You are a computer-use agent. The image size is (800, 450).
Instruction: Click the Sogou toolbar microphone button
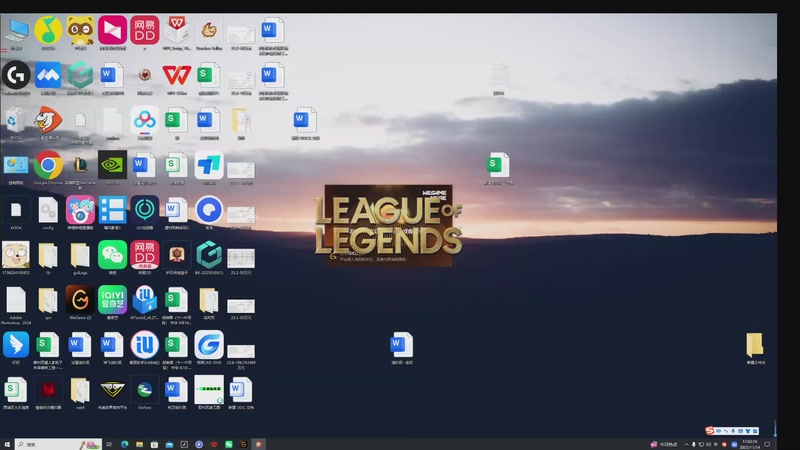point(733,431)
